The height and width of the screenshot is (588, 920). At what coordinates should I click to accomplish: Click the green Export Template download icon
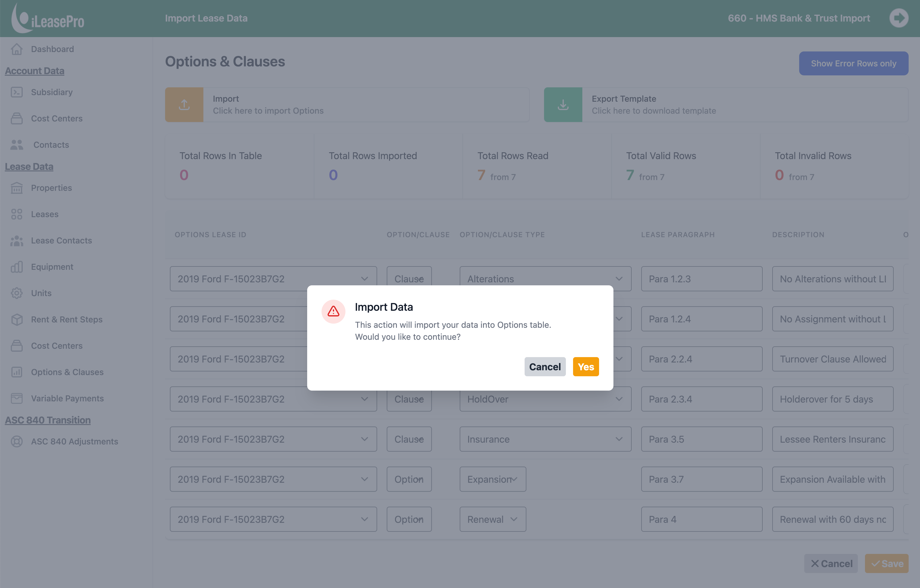point(563,105)
